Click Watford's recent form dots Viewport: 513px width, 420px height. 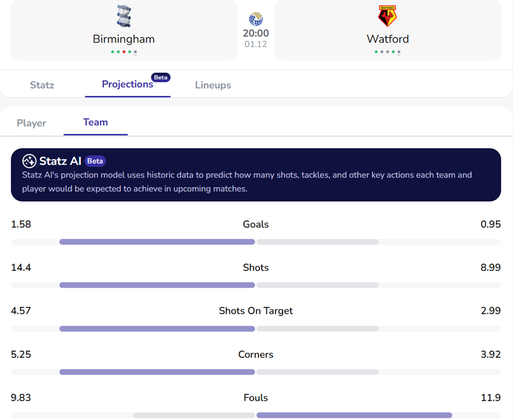pyautogui.click(x=387, y=52)
